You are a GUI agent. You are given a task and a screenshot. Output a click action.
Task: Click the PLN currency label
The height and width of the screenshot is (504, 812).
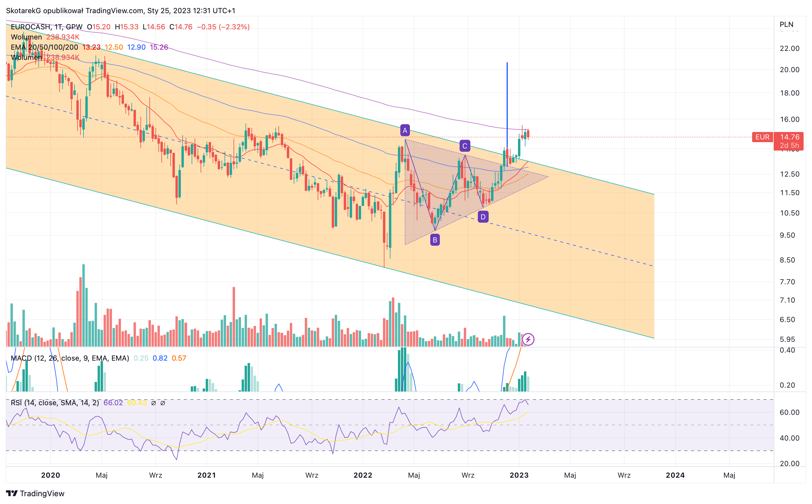tap(786, 24)
